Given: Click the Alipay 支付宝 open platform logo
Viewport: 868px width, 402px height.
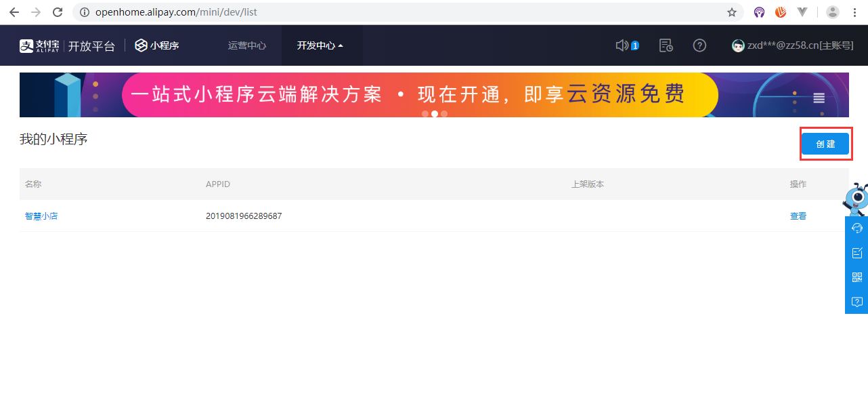Looking at the screenshot, I should (39, 45).
